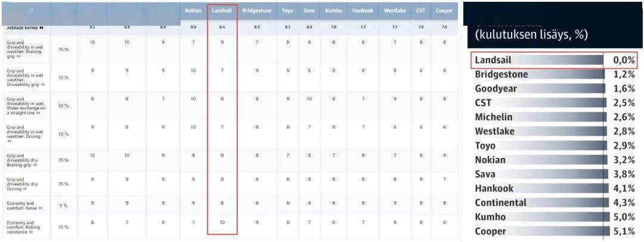This screenshot has width=644, height=242.
Task: Click the Cooper 5,1% consumption bar
Action: pos(554,231)
